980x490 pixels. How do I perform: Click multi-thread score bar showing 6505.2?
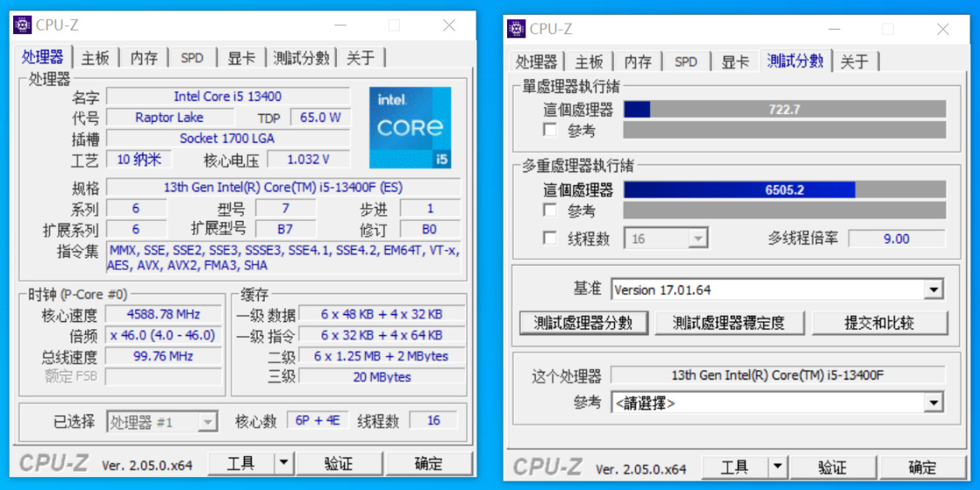[784, 189]
